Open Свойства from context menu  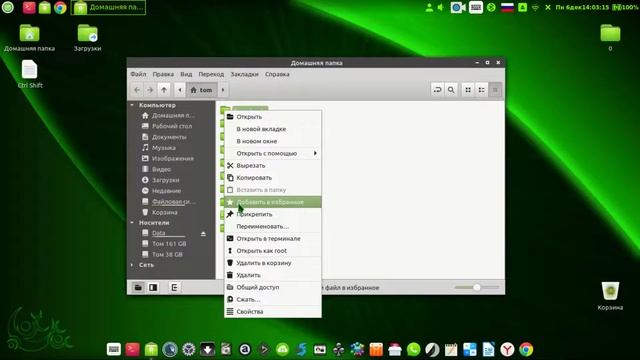click(273, 312)
